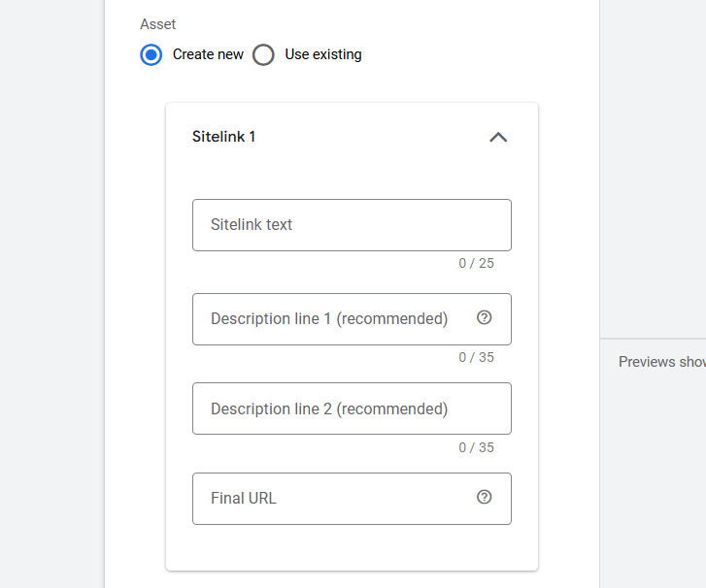Click the "Use existing" label text
This screenshot has width=706, height=588.
tap(323, 54)
